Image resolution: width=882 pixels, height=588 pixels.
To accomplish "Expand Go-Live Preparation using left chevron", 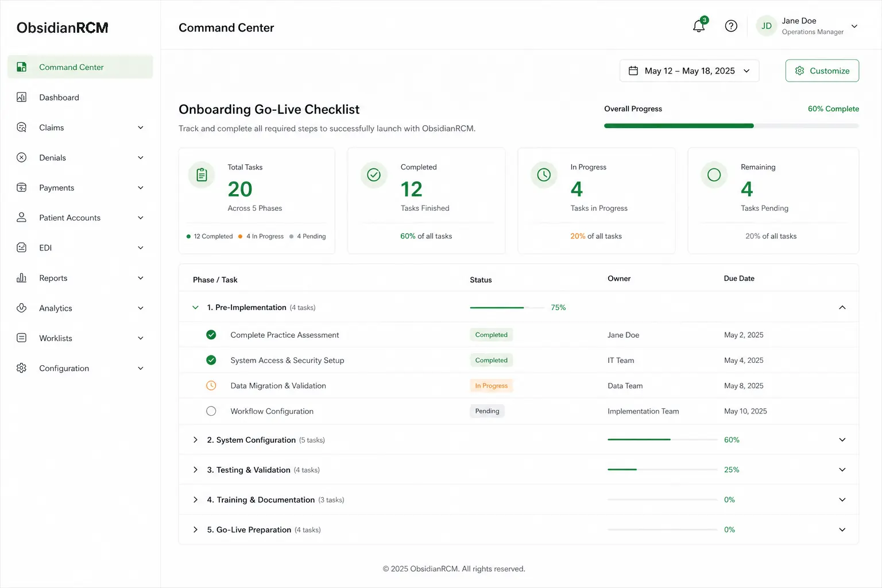I will click(x=195, y=529).
